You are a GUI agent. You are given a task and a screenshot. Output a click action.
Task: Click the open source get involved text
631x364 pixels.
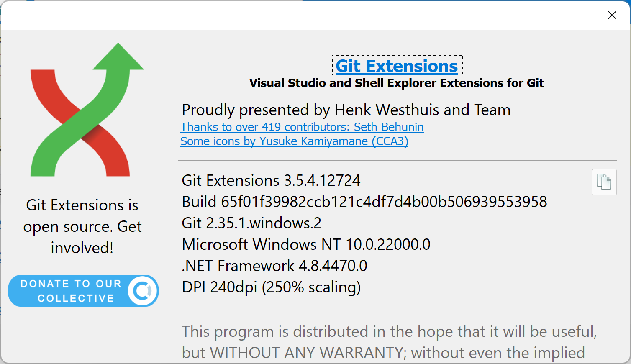click(x=82, y=226)
